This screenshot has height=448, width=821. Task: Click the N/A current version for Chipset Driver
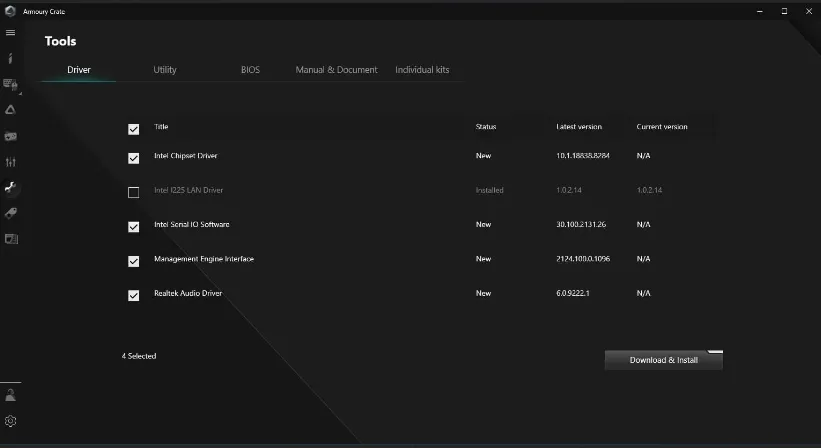643,155
